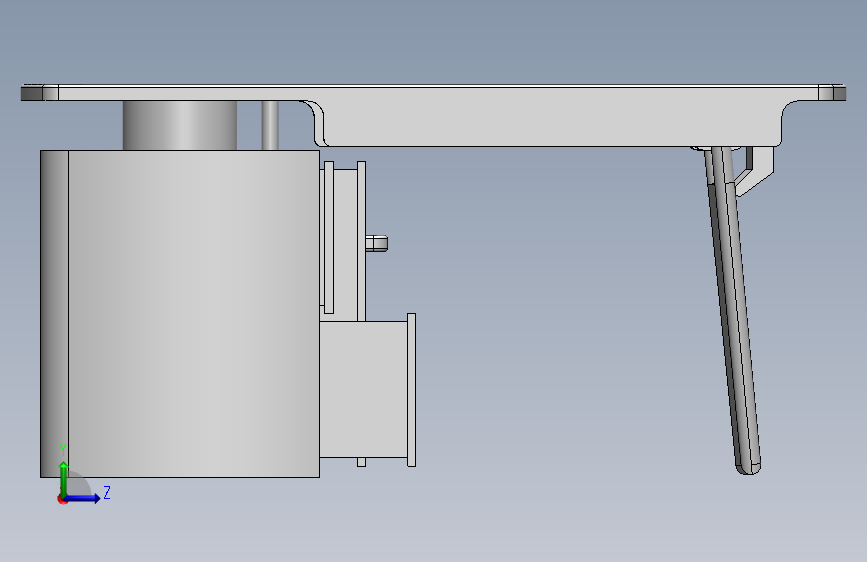
Task: Select the short cylinder neck under the plate
Action: 180,126
